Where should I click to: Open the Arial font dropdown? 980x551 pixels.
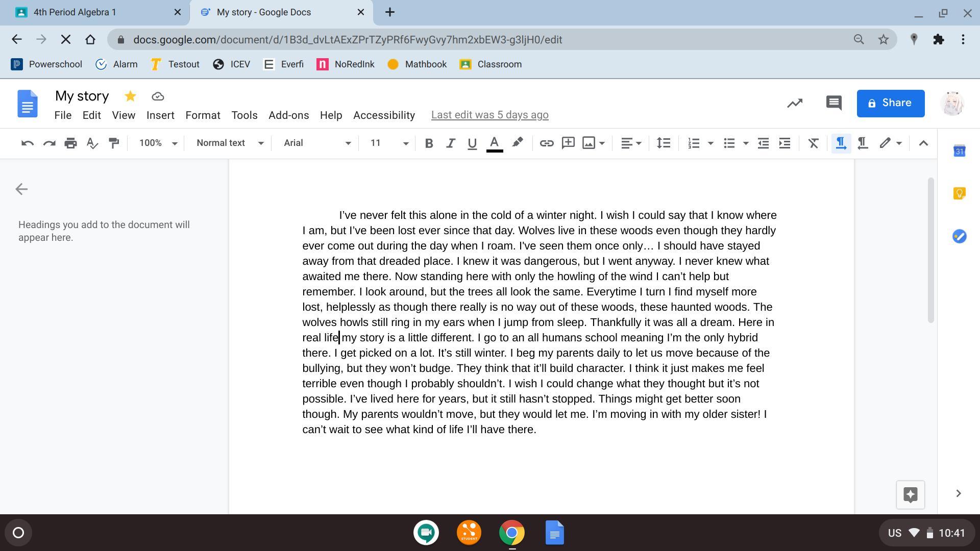pyautogui.click(x=317, y=143)
